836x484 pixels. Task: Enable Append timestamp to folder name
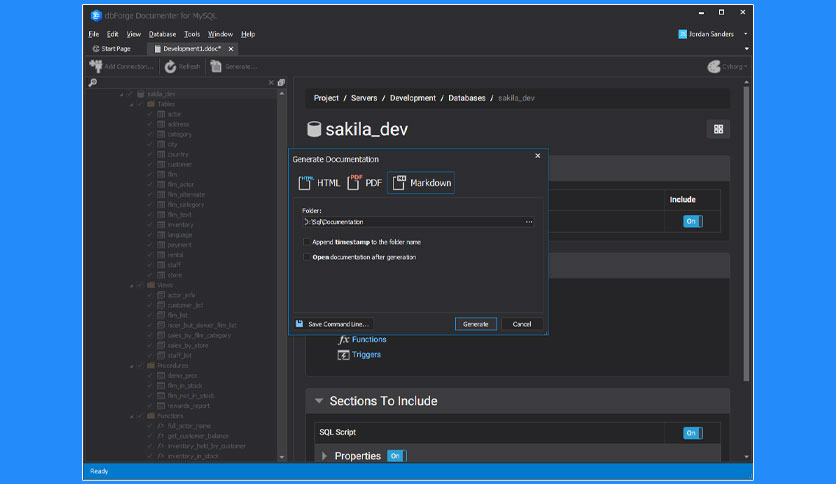(x=306, y=242)
